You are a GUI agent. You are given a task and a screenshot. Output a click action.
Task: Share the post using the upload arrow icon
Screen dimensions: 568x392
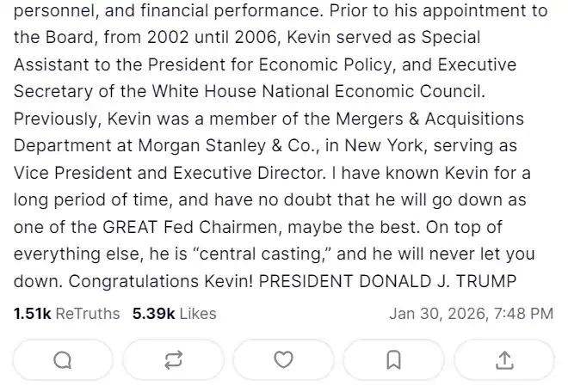point(504,360)
